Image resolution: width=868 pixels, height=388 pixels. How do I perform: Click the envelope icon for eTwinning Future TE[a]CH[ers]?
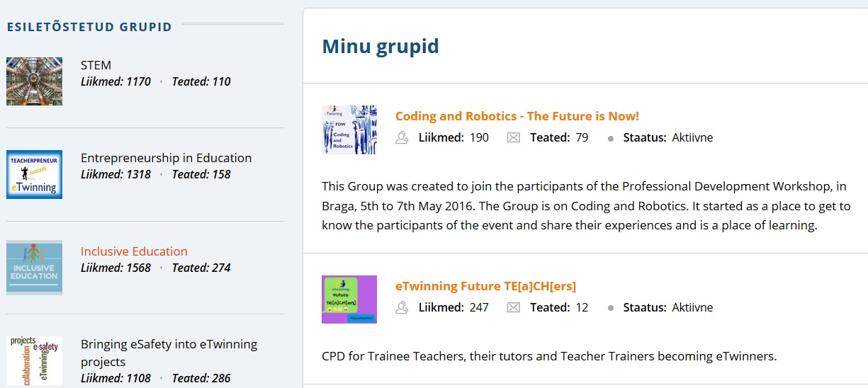514,308
